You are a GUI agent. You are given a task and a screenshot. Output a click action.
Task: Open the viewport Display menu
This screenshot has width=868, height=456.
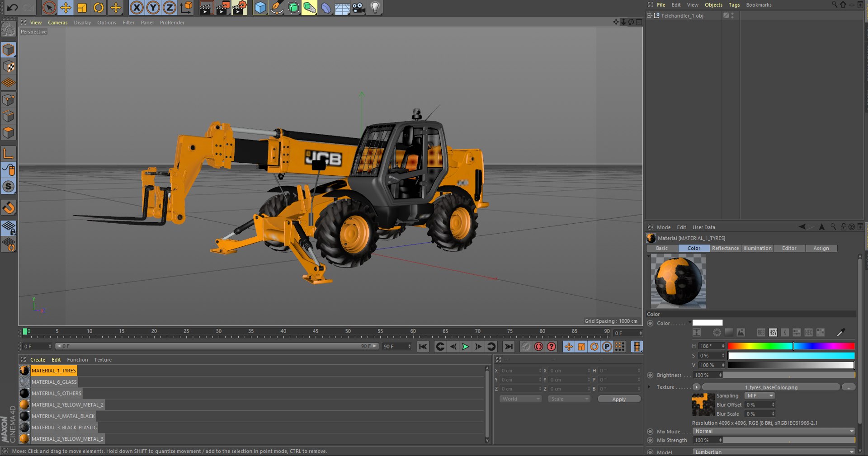pyautogui.click(x=82, y=23)
